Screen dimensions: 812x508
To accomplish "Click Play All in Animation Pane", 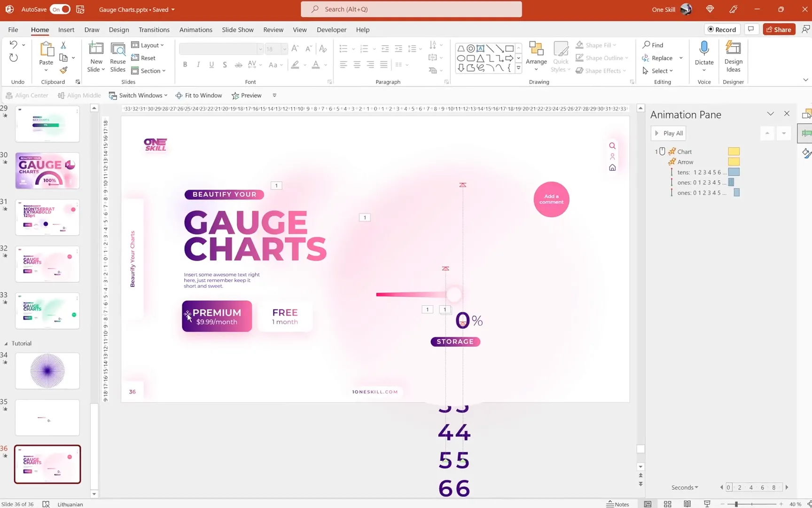I will pyautogui.click(x=668, y=133).
